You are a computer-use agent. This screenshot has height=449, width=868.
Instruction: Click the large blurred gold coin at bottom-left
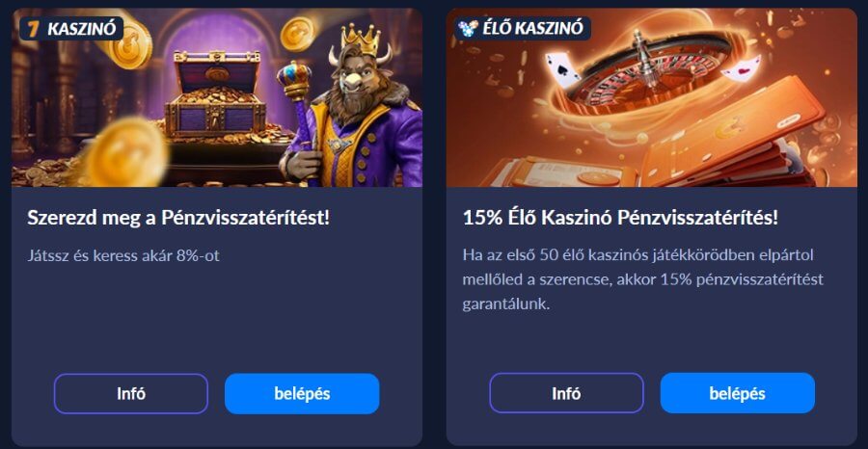(x=126, y=151)
